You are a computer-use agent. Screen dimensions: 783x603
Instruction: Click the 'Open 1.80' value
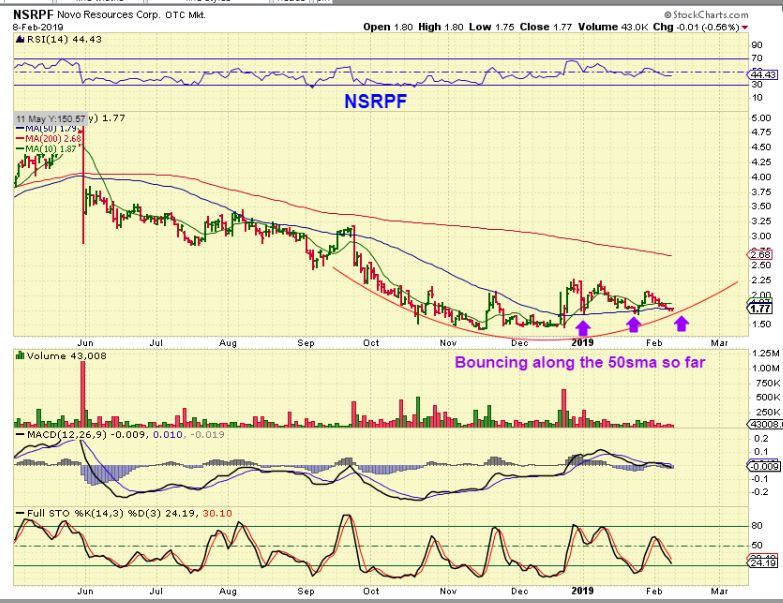(x=388, y=27)
